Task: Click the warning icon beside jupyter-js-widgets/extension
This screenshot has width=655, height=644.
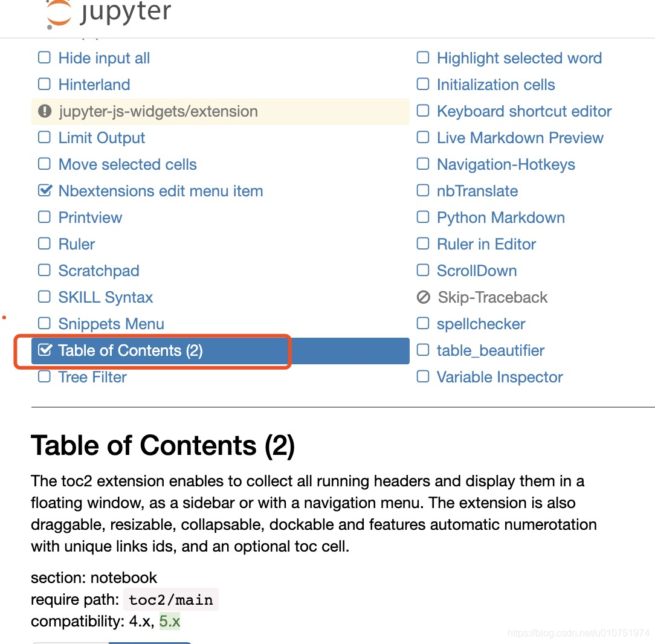Action: pyautogui.click(x=45, y=111)
